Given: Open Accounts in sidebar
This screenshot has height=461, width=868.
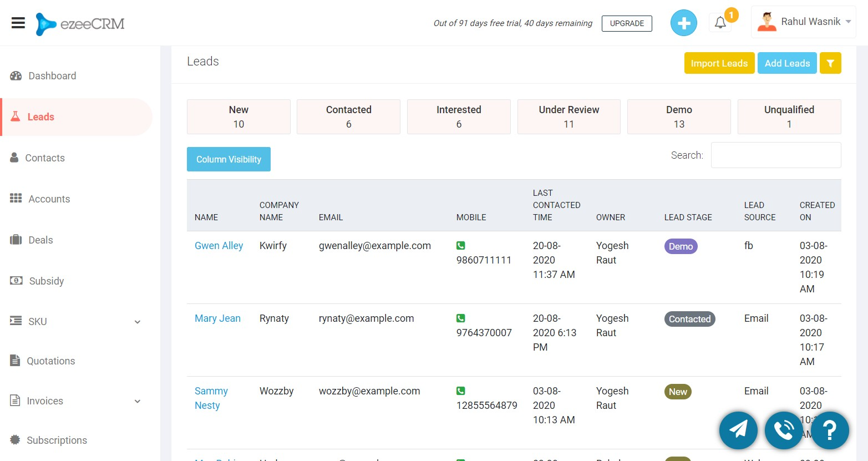Looking at the screenshot, I should point(49,199).
